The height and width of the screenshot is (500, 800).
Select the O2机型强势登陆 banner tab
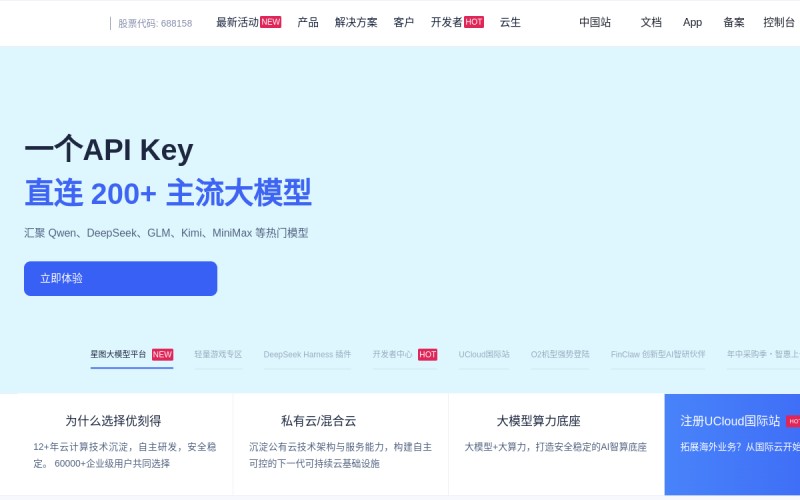[560, 354]
